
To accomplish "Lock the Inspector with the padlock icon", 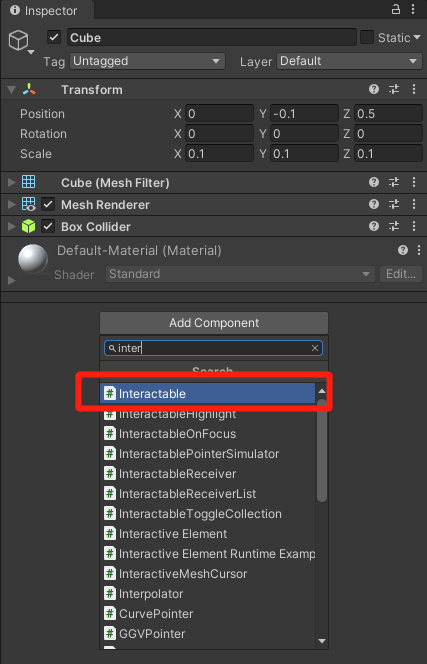I will coord(396,10).
